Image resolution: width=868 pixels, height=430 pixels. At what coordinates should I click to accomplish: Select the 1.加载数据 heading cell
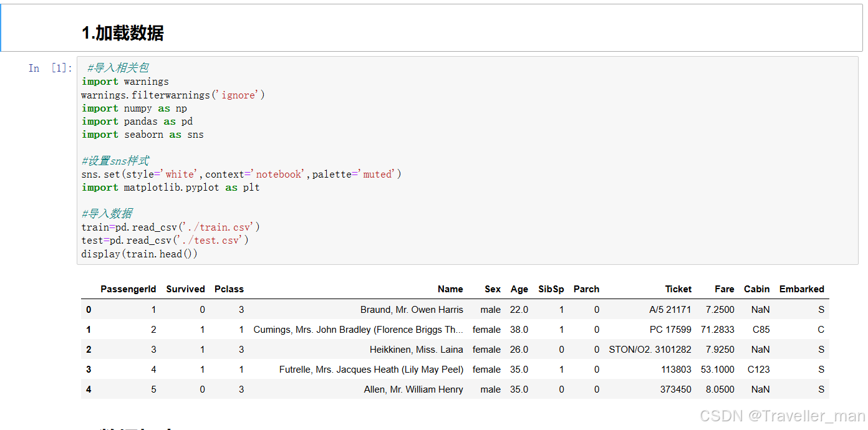pos(433,28)
